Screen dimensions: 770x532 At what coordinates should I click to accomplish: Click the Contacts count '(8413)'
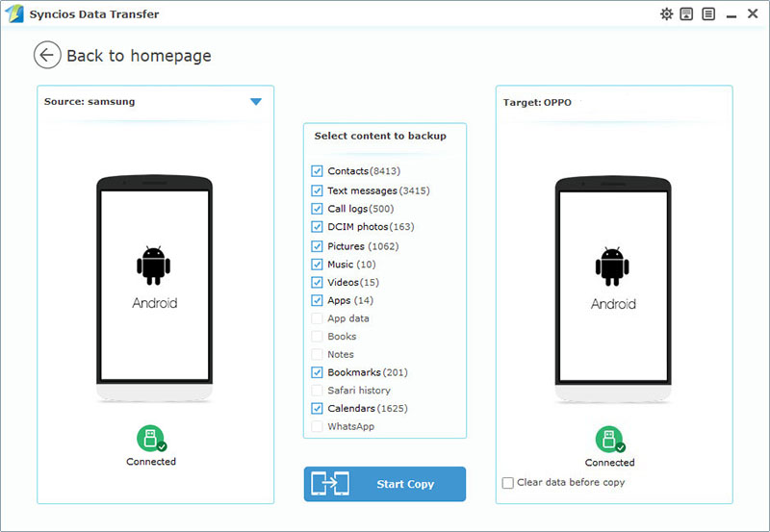coord(385,171)
